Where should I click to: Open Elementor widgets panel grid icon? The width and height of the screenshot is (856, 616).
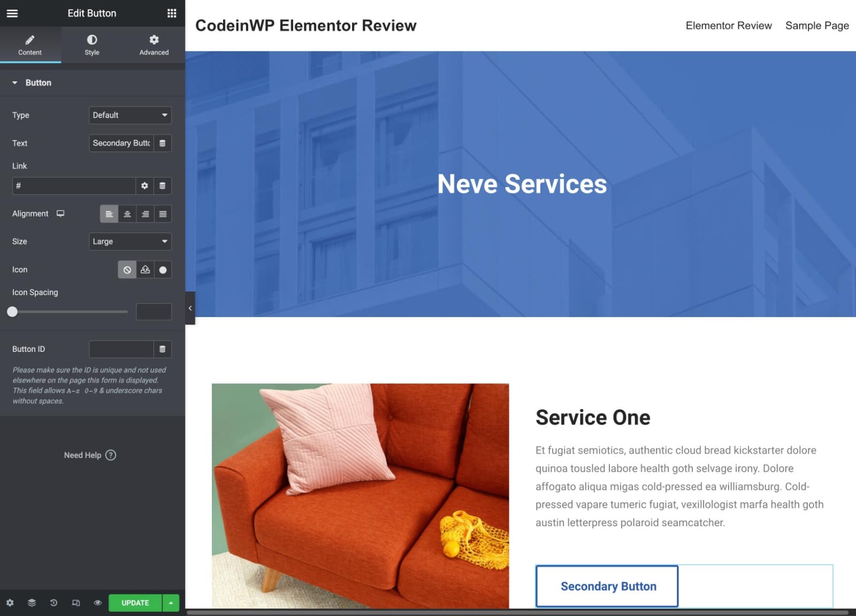[171, 13]
